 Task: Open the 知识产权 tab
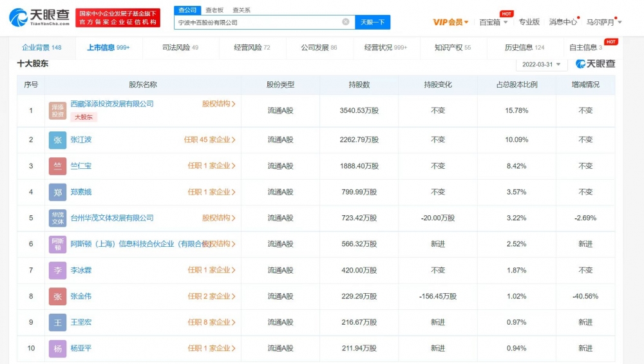pyautogui.click(x=453, y=48)
